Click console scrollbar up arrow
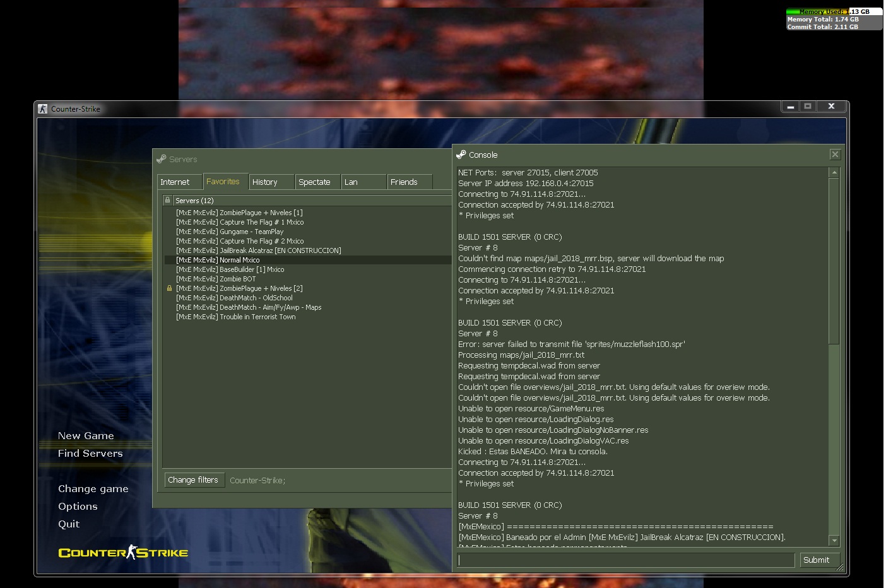The height and width of the screenshot is (588, 886). 834,172
